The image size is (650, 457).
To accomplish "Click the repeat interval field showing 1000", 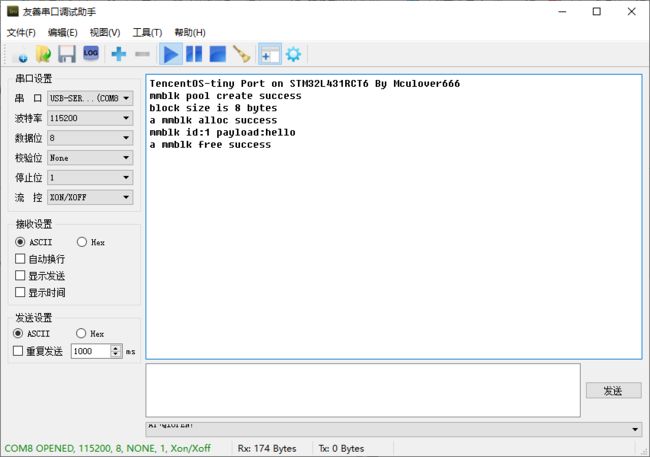I will (91, 351).
